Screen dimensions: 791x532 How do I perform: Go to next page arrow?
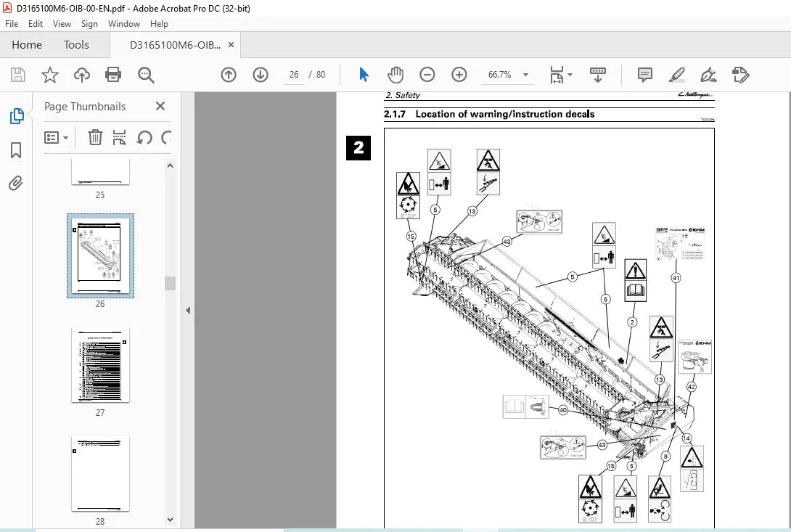pos(261,75)
